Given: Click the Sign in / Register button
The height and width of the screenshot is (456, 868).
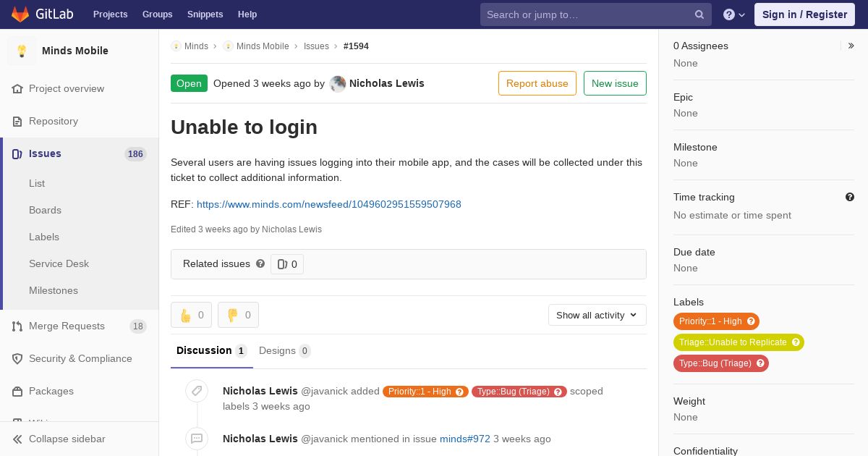Looking at the screenshot, I should tap(804, 14).
